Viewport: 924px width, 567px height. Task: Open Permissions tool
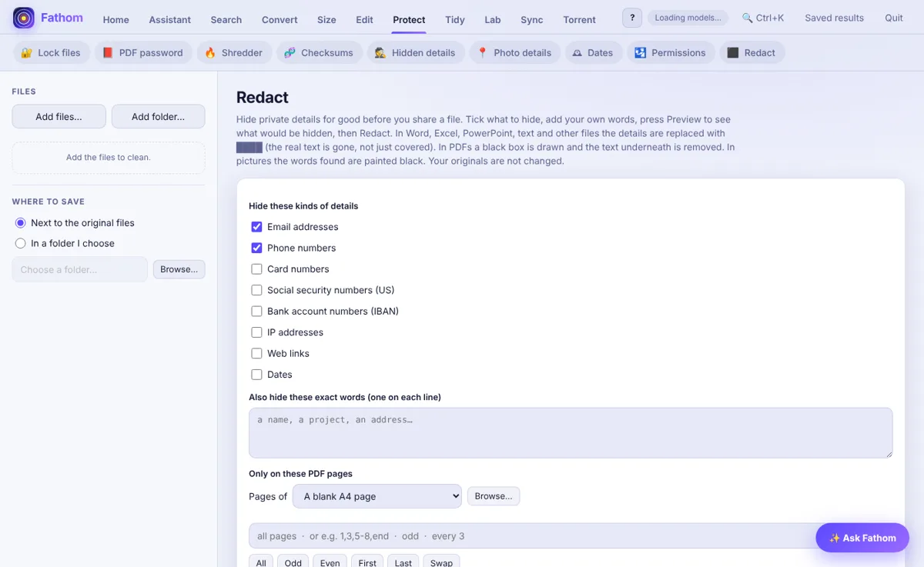tap(670, 53)
